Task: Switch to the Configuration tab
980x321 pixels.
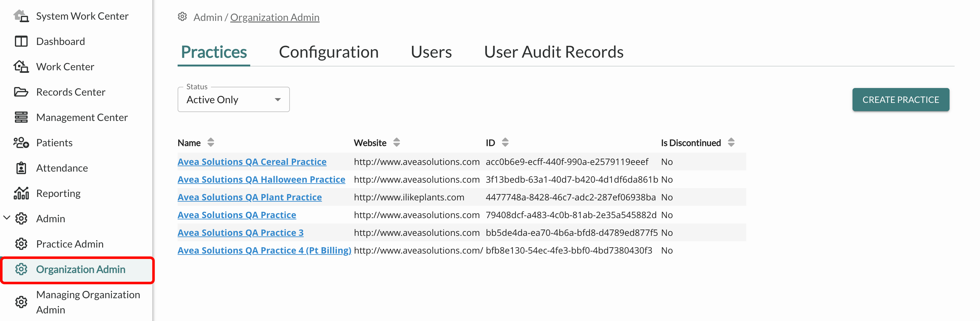Action: click(x=329, y=52)
